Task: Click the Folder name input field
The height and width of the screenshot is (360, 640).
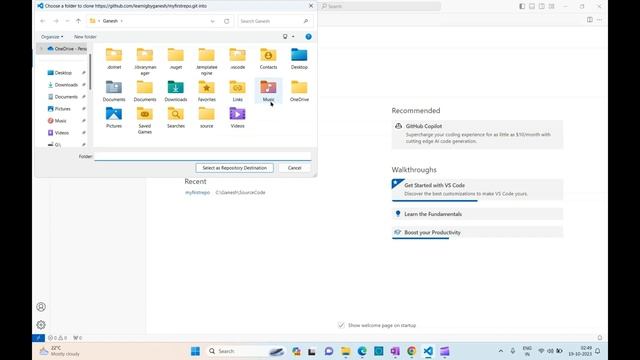Action: [x=202, y=156]
